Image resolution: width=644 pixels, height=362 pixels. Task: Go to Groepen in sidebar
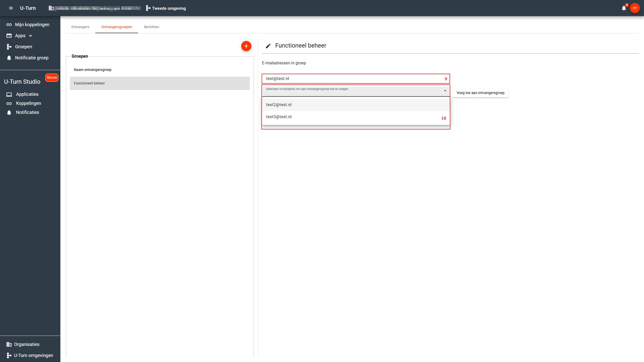click(23, 47)
